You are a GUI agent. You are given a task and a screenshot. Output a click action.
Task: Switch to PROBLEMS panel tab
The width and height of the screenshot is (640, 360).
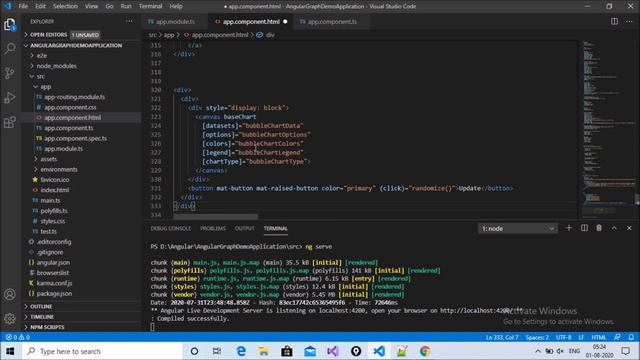coord(213,229)
